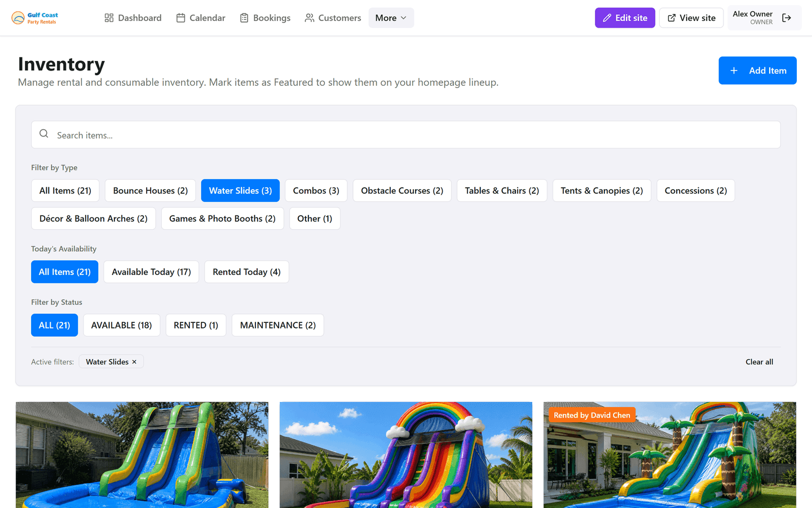Filter by RENTED (1) status
Viewport: 812px width, 508px height.
(x=196, y=325)
